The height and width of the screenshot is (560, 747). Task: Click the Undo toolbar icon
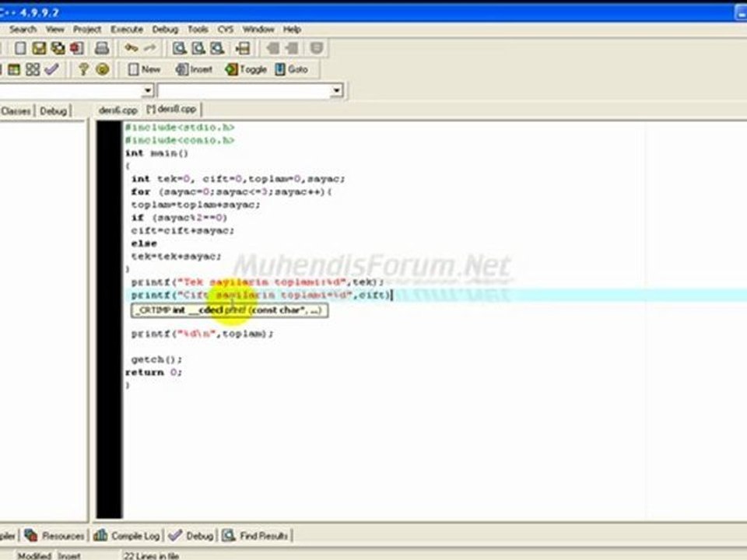pyautogui.click(x=131, y=48)
